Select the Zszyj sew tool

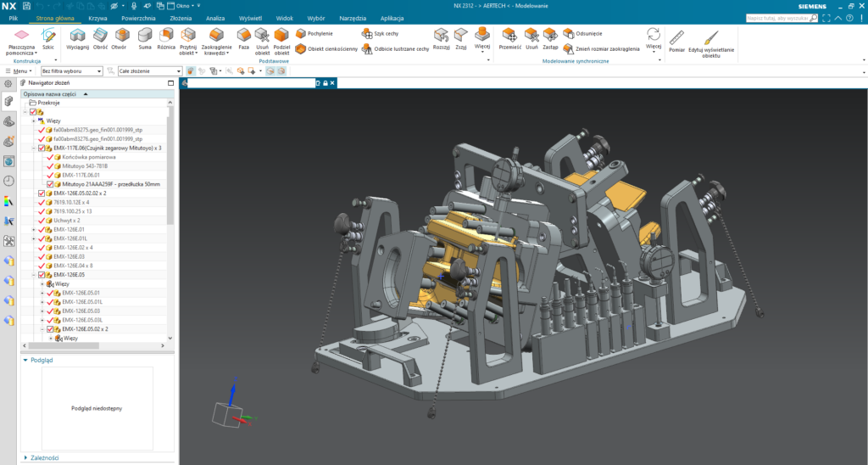[x=461, y=39]
